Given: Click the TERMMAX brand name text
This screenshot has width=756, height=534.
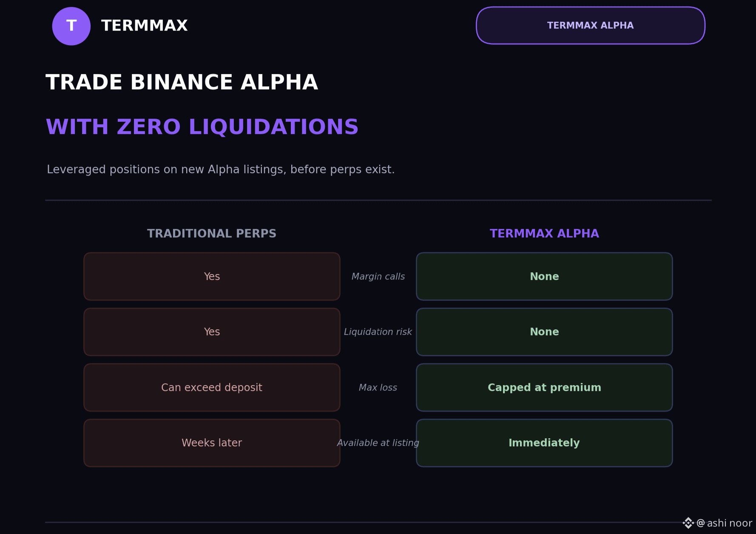Looking at the screenshot, I should (145, 26).
